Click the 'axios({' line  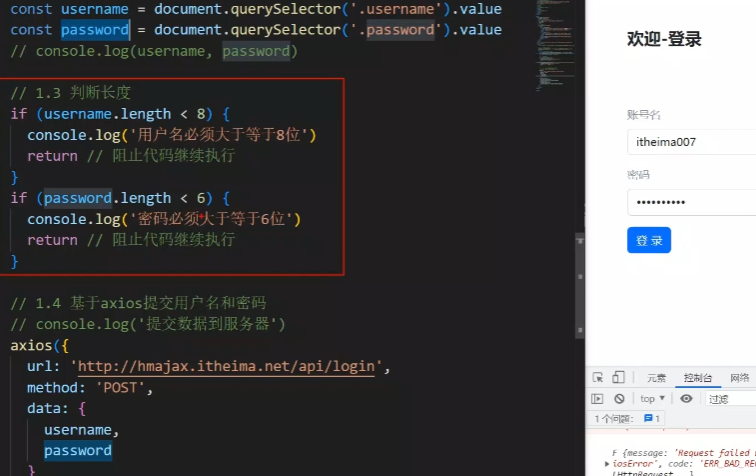[40, 345]
